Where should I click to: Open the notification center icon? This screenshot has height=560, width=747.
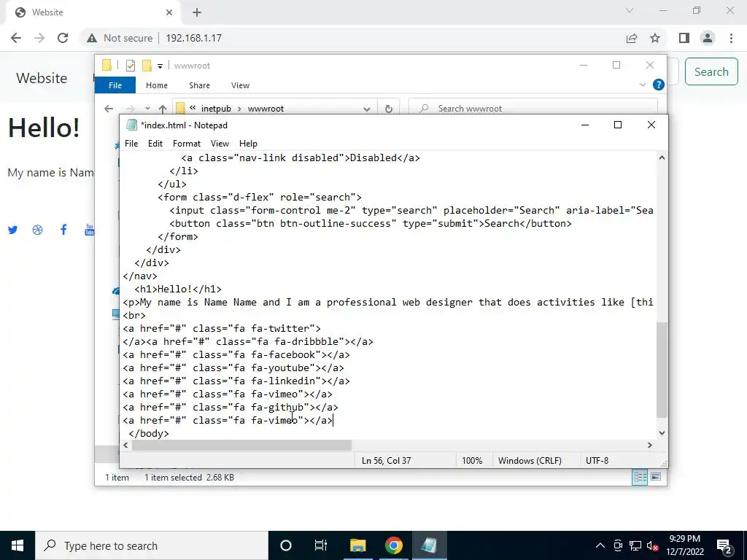tap(724, 545)
